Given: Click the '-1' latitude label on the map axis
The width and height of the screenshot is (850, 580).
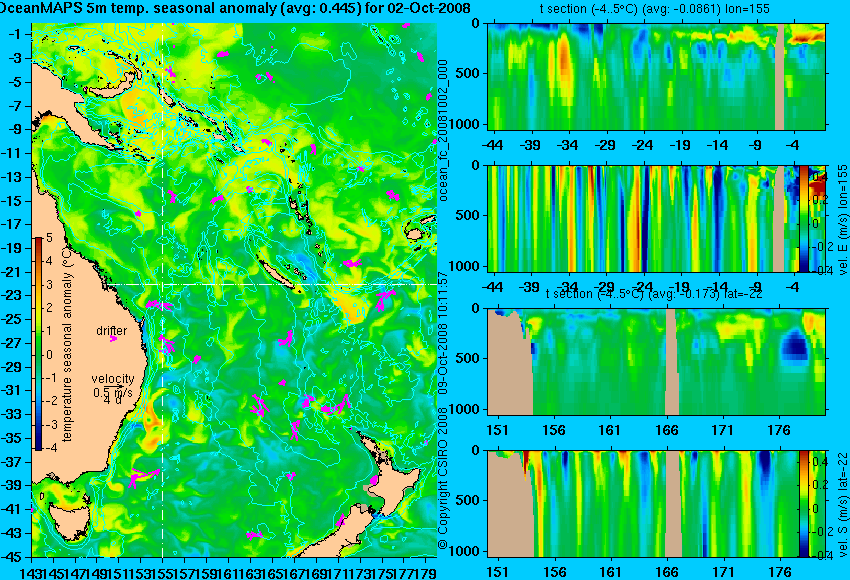Looking at the screenshot, I should pyautogui.click(x=14, y=34).
